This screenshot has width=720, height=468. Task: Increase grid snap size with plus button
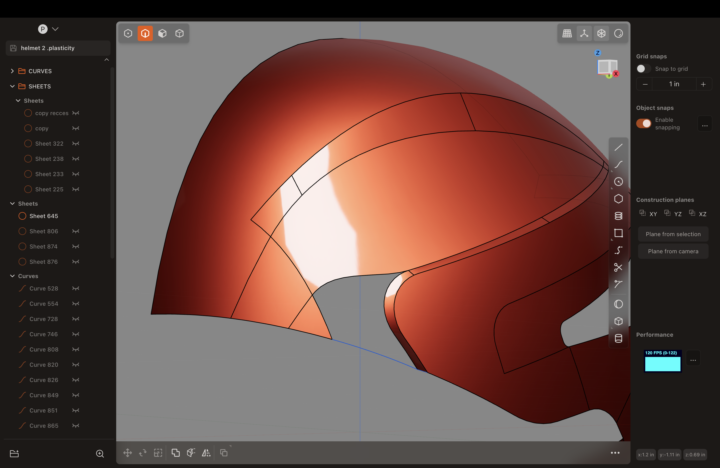[703, 84]
